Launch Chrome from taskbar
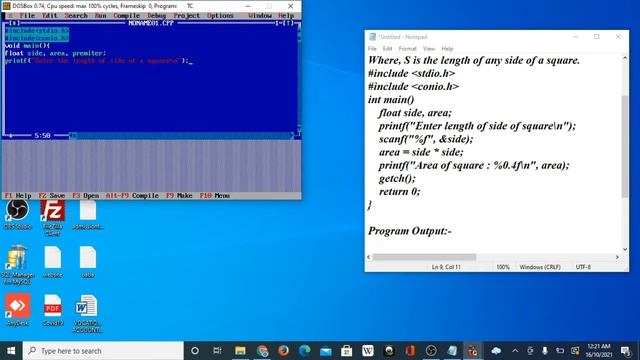Image resolution: width=640 pixels, height=360 pixels. [262, 351]
